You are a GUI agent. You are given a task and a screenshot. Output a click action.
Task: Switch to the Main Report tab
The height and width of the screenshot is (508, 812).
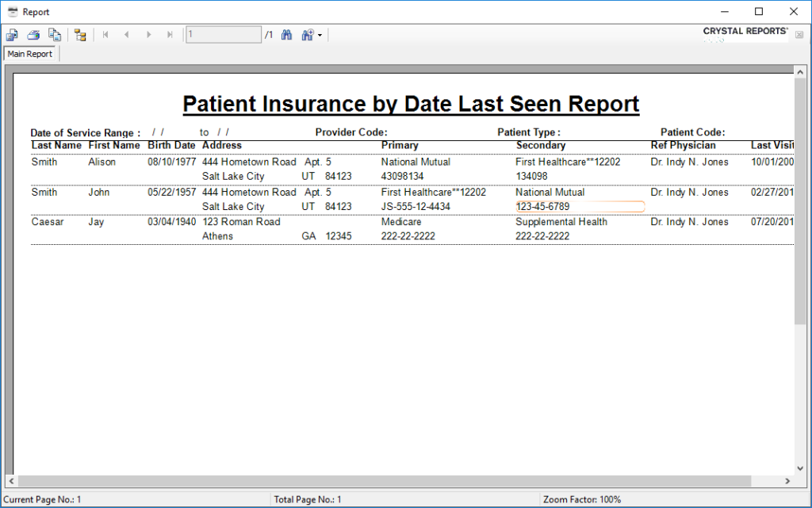[30, 53]
